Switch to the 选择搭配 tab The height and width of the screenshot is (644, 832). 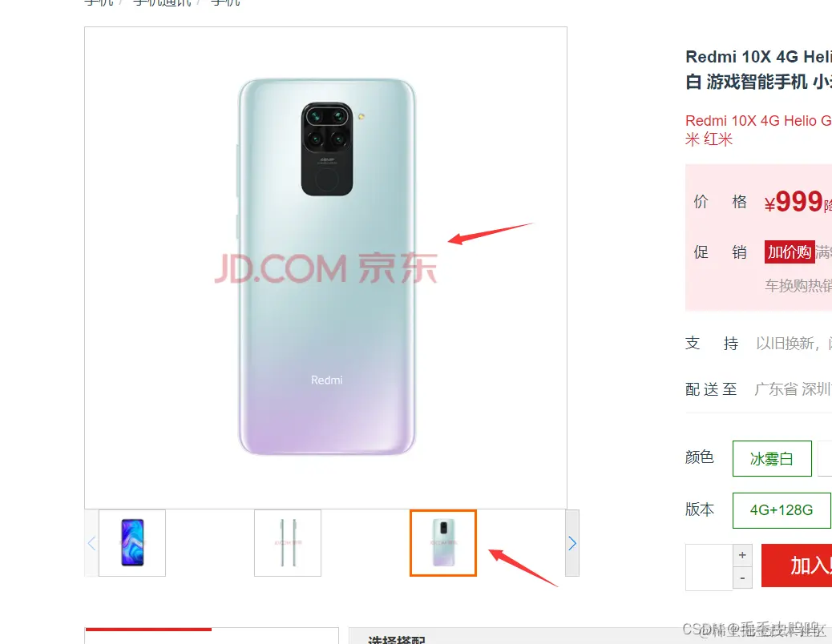click(397, 639)
